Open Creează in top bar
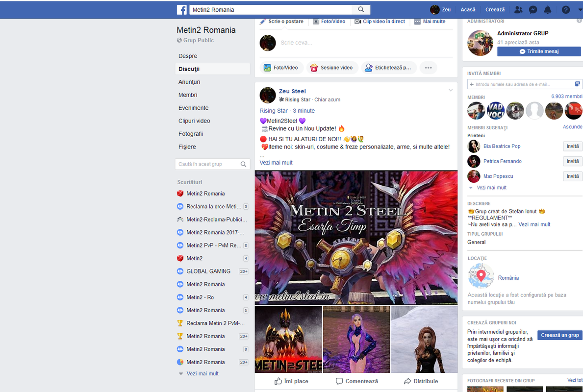This screenshot has height=392, width=583. point(495,10)
